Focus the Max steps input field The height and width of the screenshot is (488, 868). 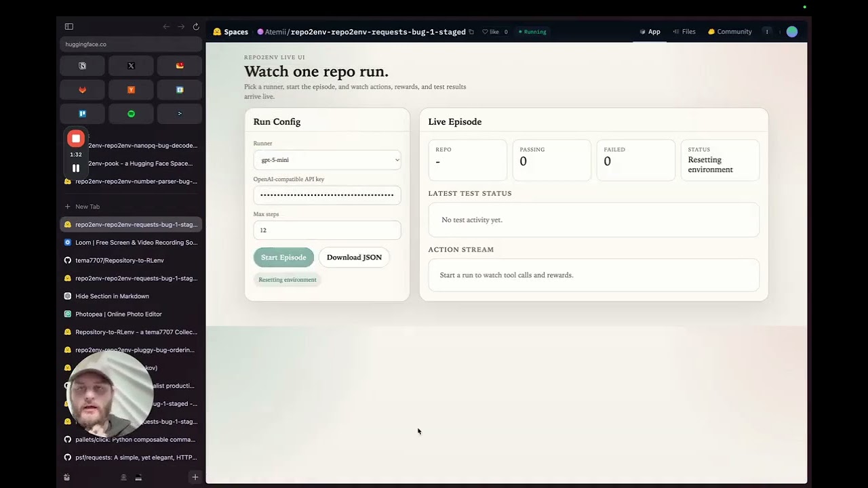[x=327, y=230]
